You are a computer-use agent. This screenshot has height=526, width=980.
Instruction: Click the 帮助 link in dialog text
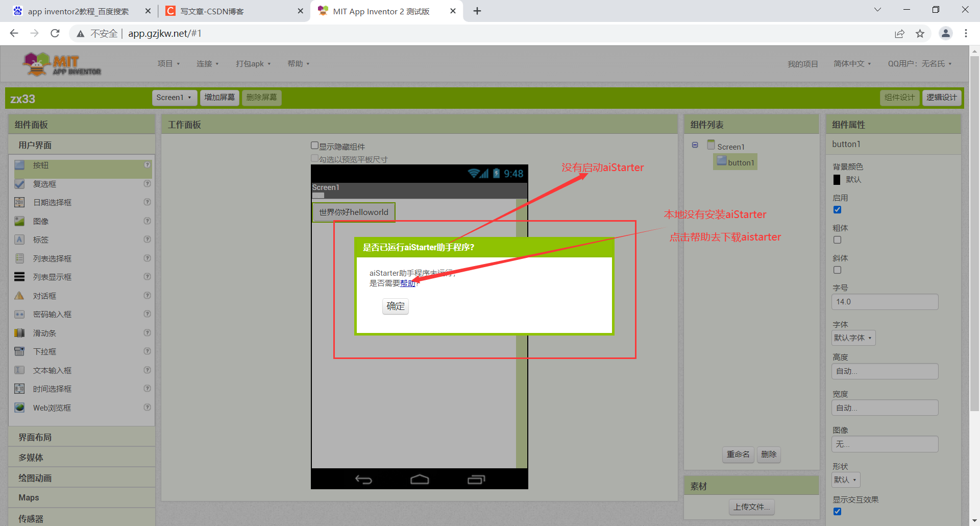click(x=408, y=283)
